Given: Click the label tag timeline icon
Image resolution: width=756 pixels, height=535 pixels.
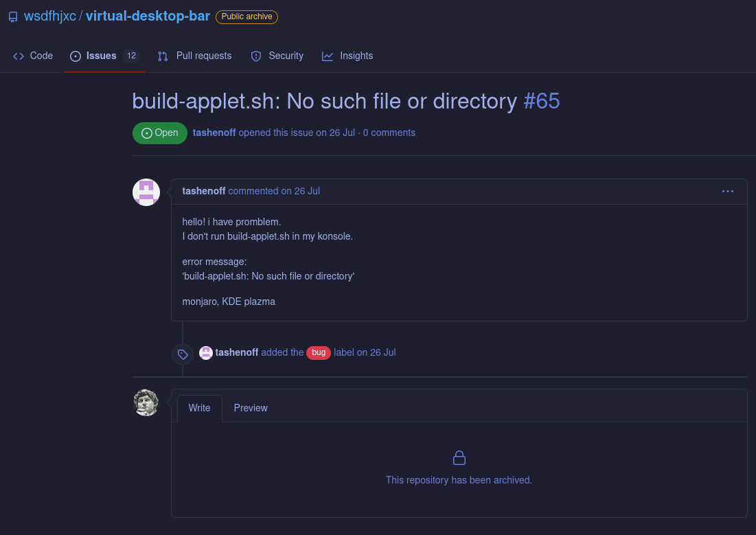Looking at the screenshot, I should [183, 354].
